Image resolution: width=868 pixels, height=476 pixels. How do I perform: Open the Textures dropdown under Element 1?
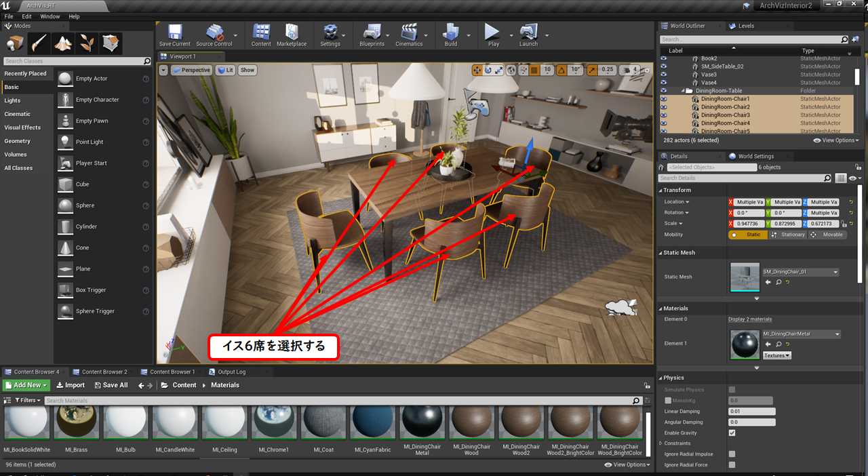point(777,355)
